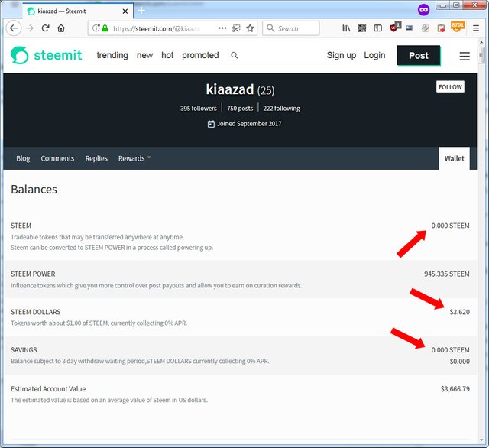Open the 945.335 STEEM power dropdown
This screenshot has height=448, width=489.
click(446, 274)
